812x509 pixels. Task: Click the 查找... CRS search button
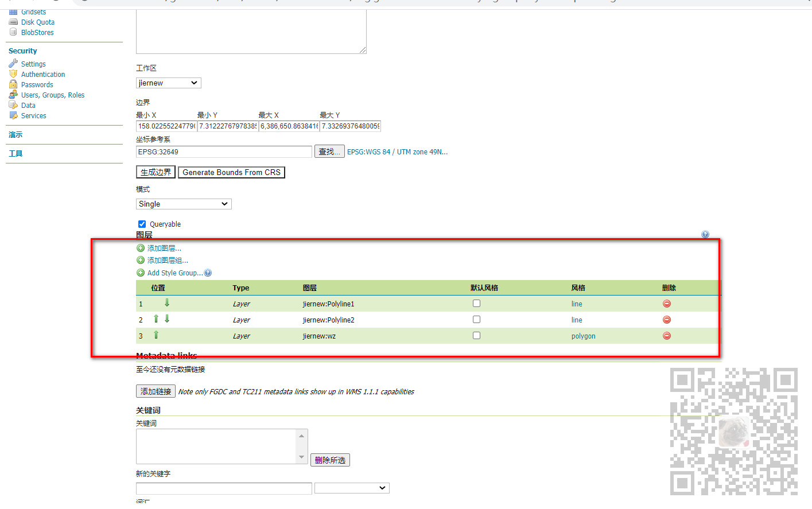coord(329,152)
